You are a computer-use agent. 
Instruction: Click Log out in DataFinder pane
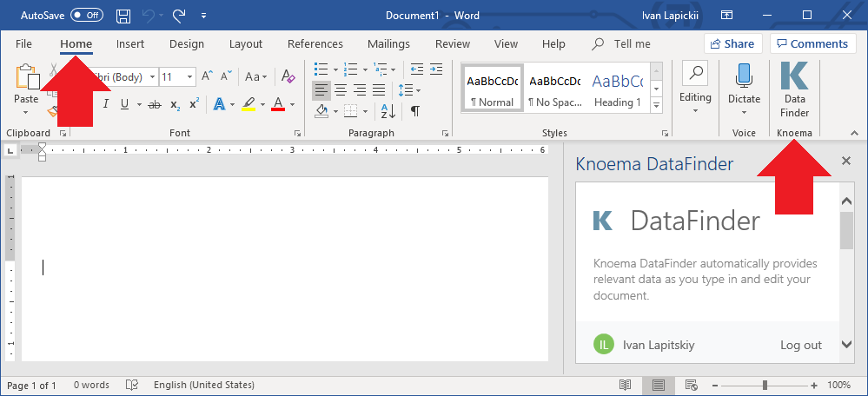[801, 345]
